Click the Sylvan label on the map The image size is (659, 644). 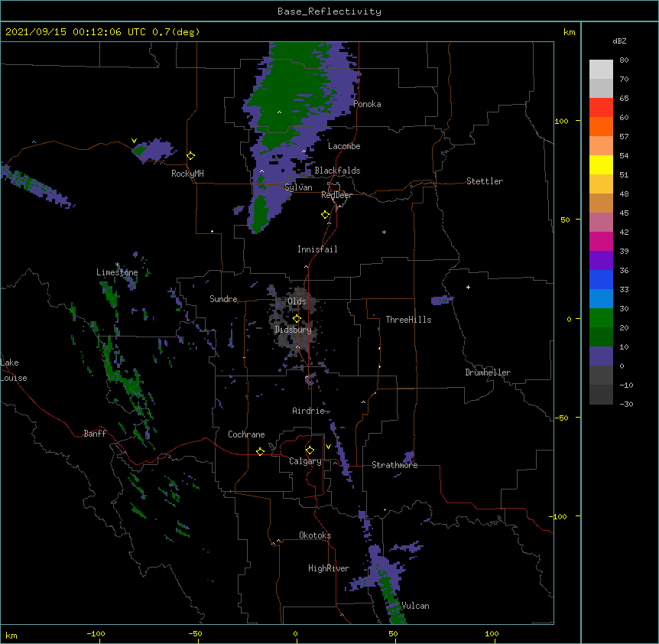coord(298,187)
